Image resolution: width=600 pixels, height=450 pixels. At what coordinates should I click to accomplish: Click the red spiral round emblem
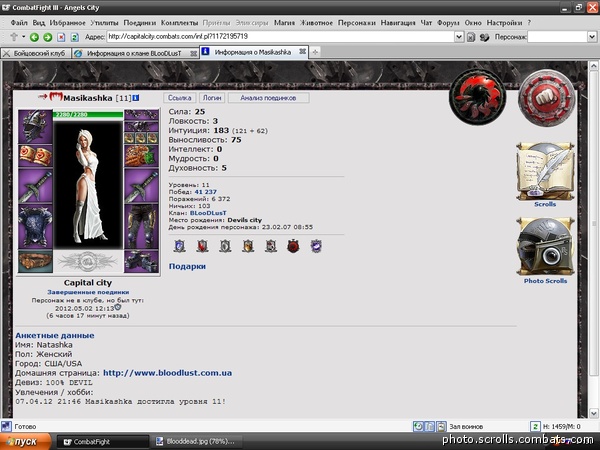pos(477,97)
